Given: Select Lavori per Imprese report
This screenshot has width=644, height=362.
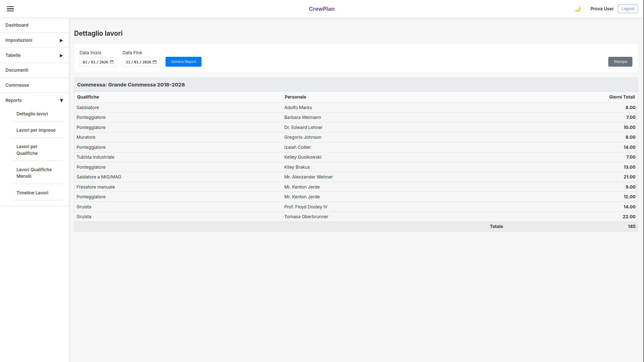Looking at the screenshot, I should pos(36,130).
